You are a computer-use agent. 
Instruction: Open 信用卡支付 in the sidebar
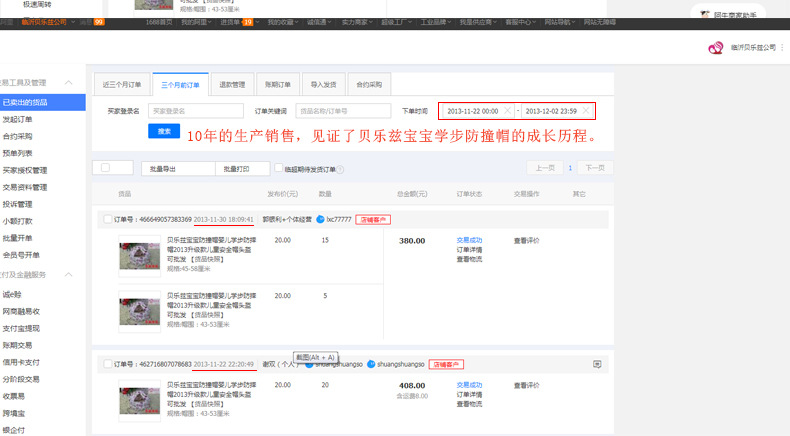tap(21, 362)
